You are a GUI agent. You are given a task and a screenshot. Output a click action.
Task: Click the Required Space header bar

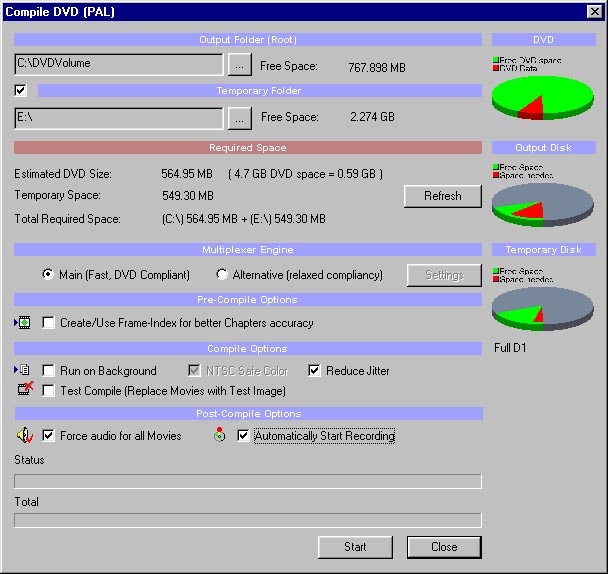[248, 147]
